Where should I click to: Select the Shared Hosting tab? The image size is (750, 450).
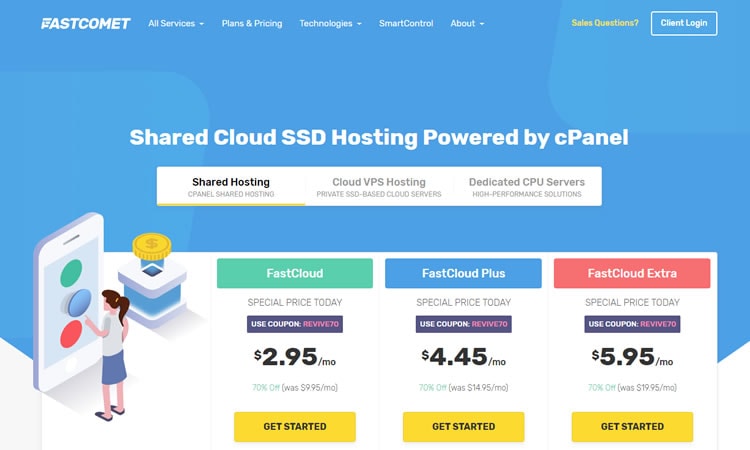click(x=231, y=187)
